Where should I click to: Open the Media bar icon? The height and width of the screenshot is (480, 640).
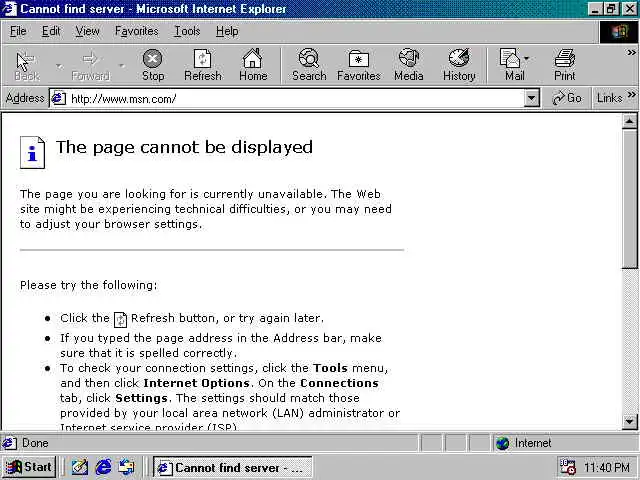pyautogui.click(x=409, y=58)
